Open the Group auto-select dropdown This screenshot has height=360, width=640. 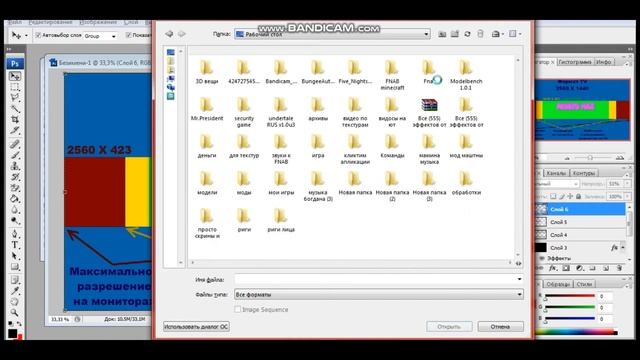pyautogui.click(x=113, y=36)
